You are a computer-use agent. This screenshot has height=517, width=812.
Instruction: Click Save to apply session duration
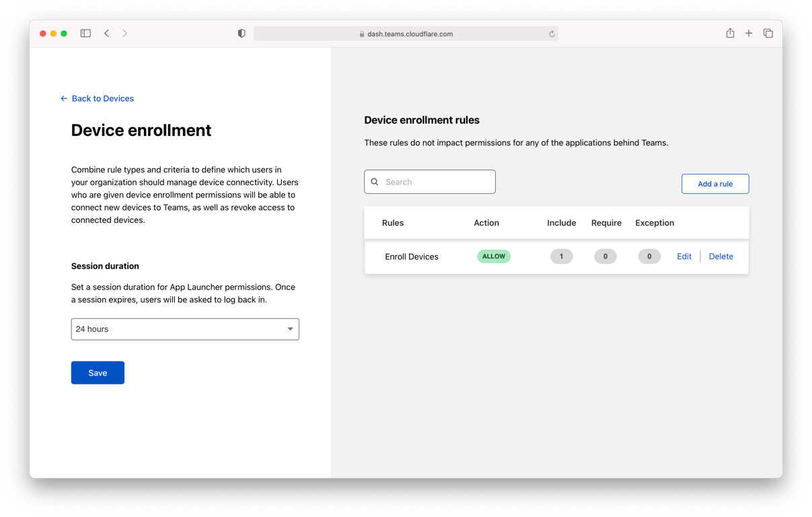[98, 372]
